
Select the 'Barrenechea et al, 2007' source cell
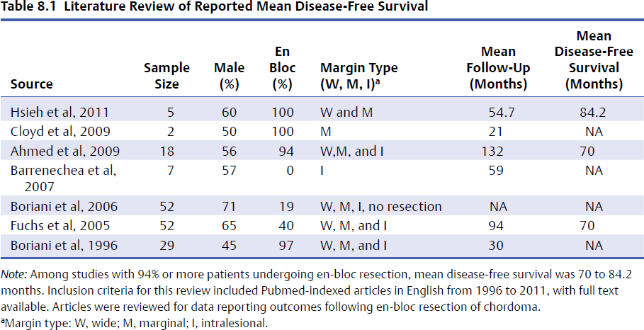tap(61, 177)
